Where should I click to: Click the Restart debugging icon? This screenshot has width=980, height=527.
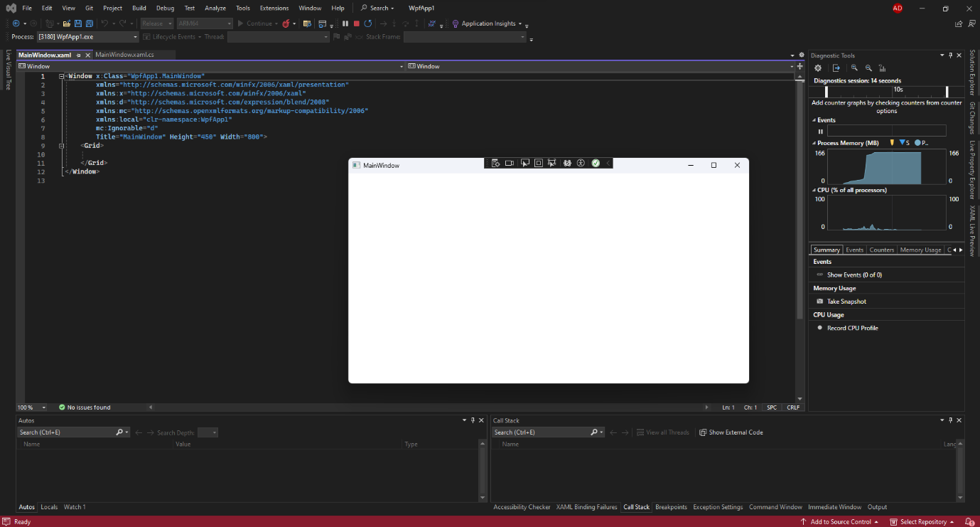[367, 23]
